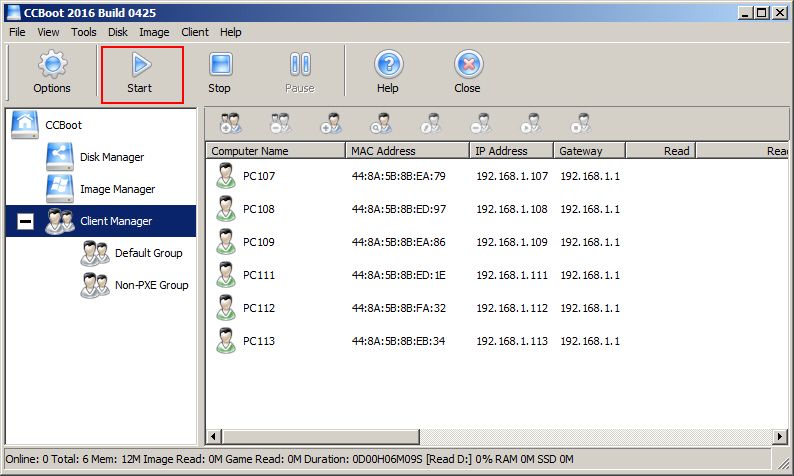Click MAC address 44:8A:5B:8B:ED:1E

[x=399, y=275]
